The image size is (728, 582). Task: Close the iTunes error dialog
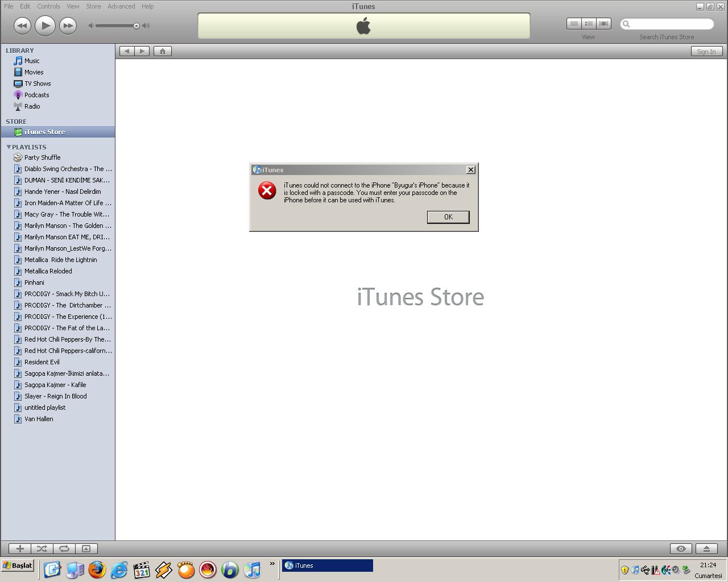point(470,170)
